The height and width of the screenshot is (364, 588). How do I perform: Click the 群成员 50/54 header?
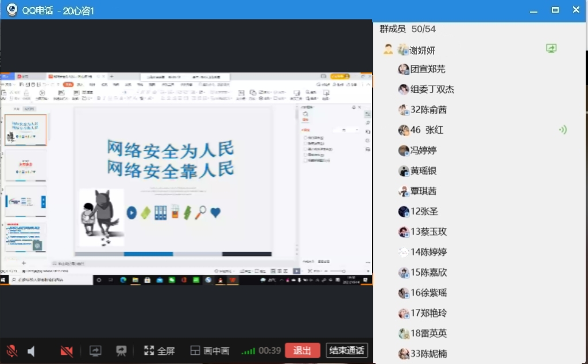pos(408,29)
